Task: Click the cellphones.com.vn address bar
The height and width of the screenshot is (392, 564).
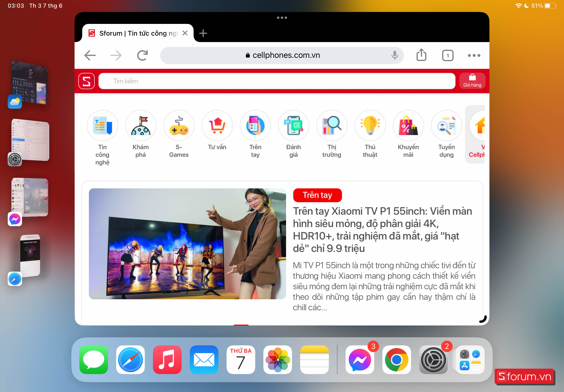Action: [282, 55]
